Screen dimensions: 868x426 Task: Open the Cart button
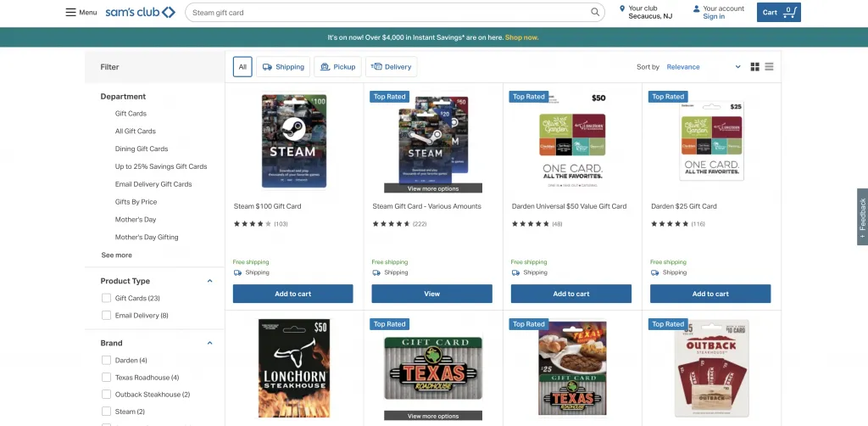pyautogui.click(x=779, y=12)
